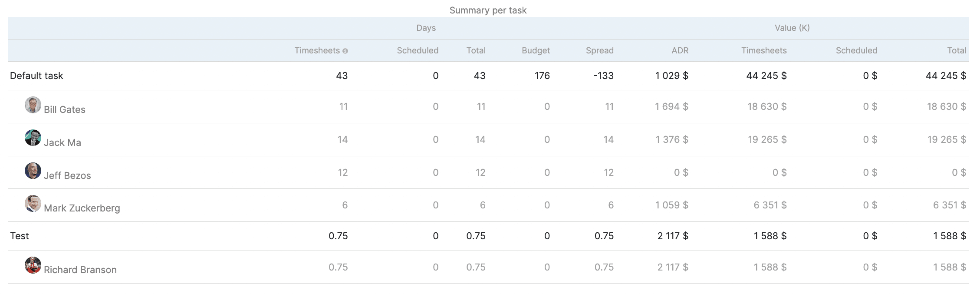
Task: Click the Richard Branson name
Action: pos(80,270)
